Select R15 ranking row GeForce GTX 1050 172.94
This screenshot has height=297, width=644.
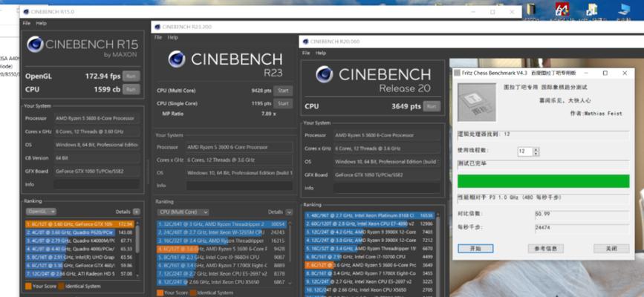tap(79, 224)
